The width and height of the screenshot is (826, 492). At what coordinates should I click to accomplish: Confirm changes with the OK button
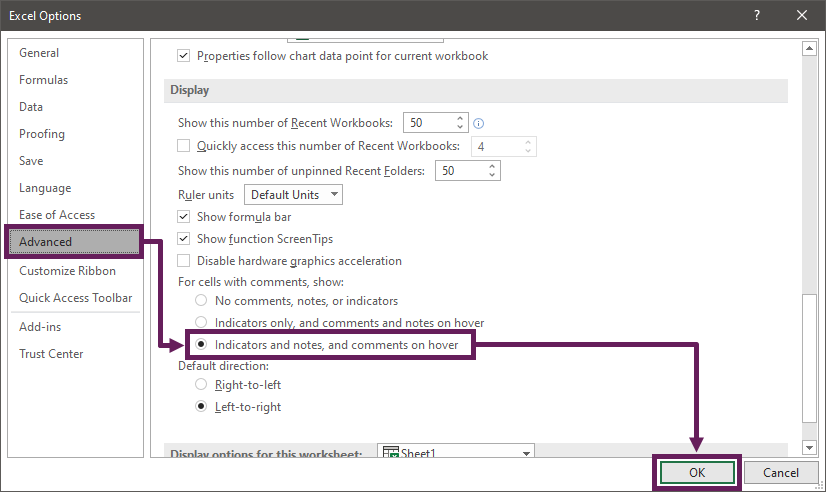click(x=697, y=473)
